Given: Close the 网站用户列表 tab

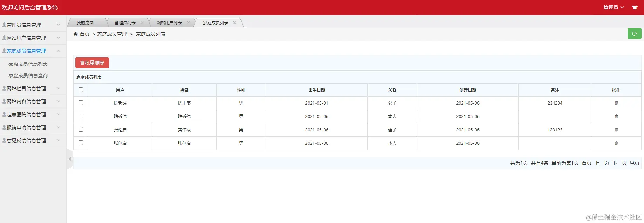Looking at the screenshot, I should click(x=188, y=23).
